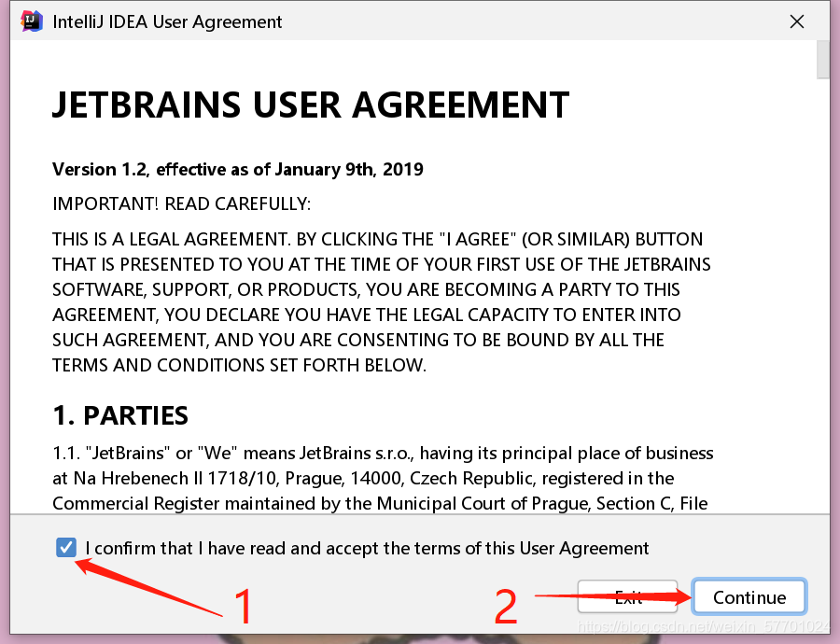Image resolution: width=840 pixels, height=644 pixels.
Task: Close the IntelliJ IDEA User Agreement dialog
Action: pyautogui.click(x=797, y=21)
